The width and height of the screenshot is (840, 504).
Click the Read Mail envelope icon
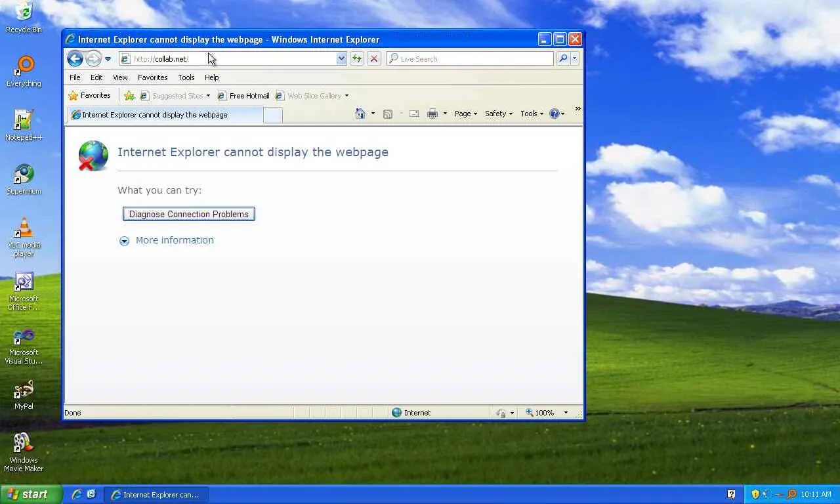click(414, 114)
